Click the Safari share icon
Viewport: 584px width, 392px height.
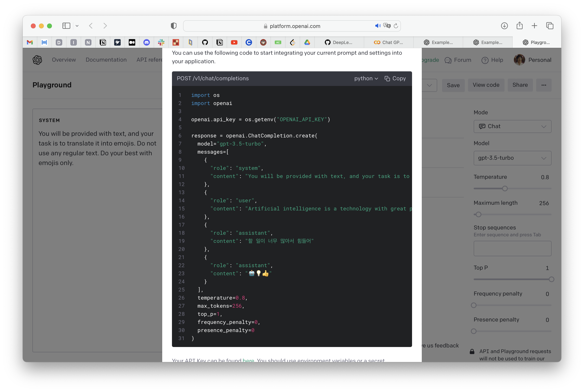coord(520,26)
